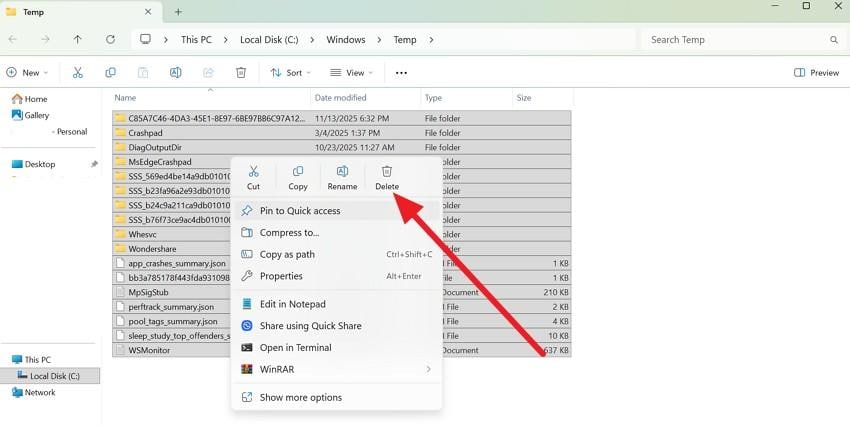Go back with the Back arrow

tap(13, 40)
